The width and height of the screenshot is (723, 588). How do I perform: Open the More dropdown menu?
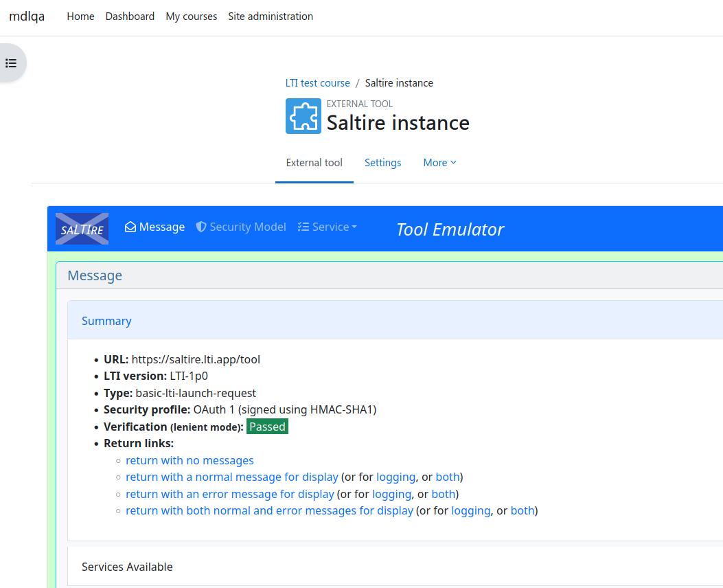[x=439, y=162]
